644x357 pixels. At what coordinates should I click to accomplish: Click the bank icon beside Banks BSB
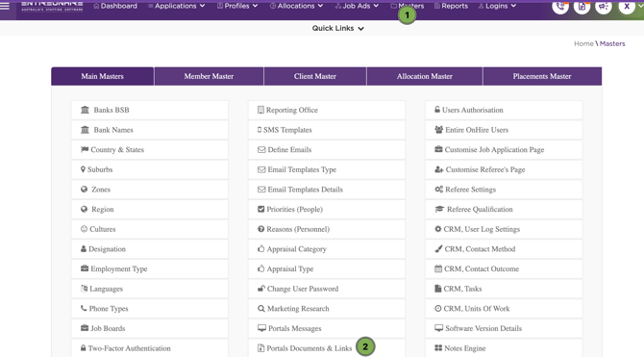tap(85, 110)
